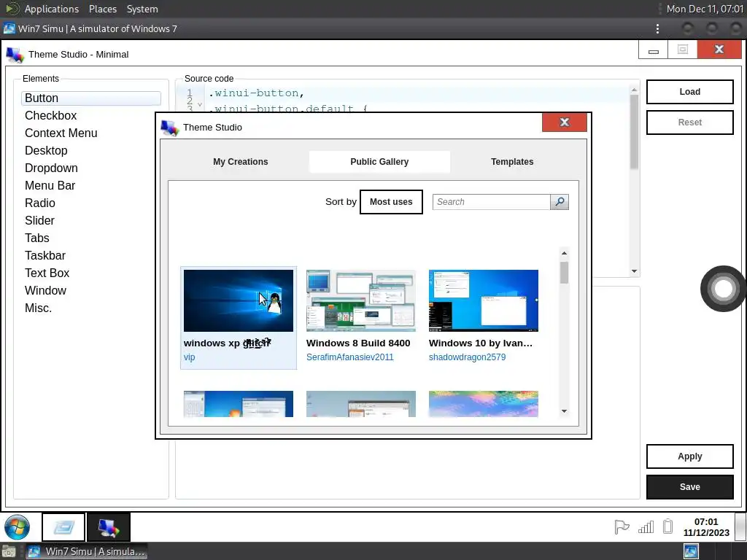Click the source code scrollbar down arrow
Screen dimensions: 747x560
(x=634, y=271)
